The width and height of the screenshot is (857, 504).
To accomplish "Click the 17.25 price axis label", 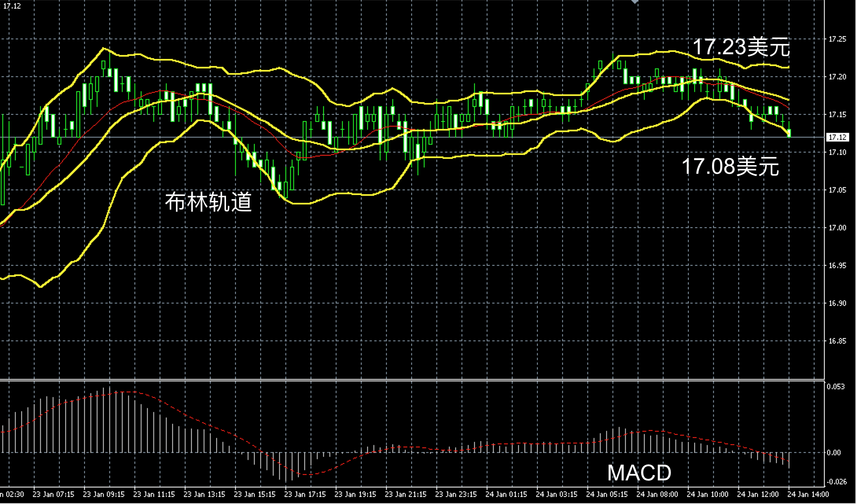I will coord(837,39).
